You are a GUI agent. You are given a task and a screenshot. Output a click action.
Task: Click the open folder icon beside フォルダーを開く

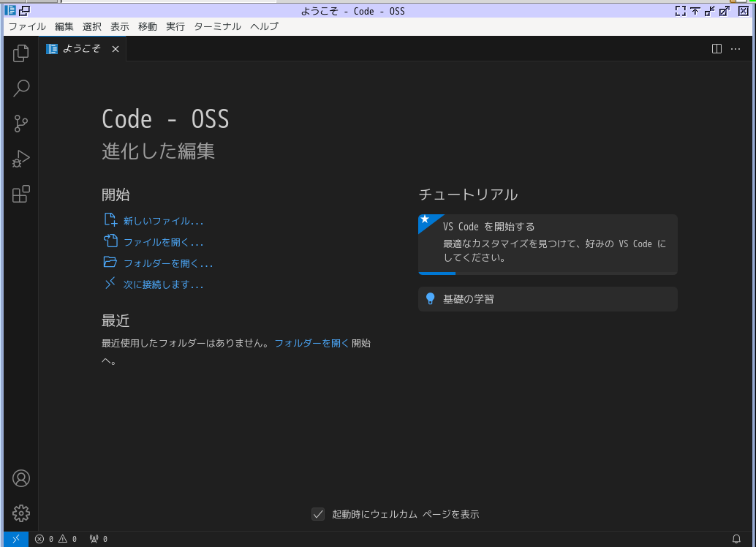(x=110, y=262)
